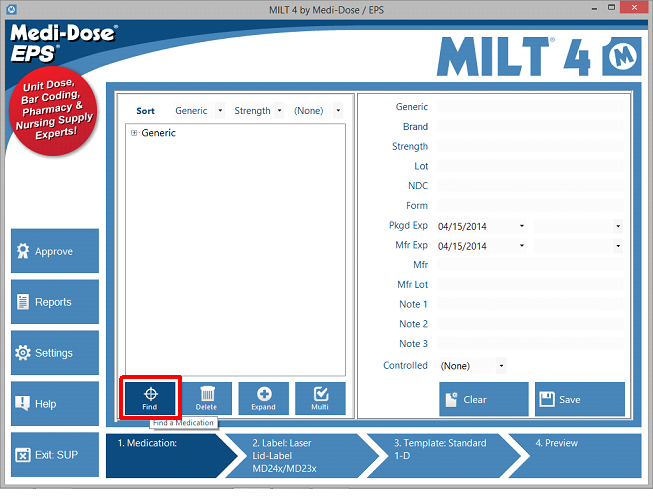Click the Delete trash can button
This screenshot has height=502, width=653.
[x=207, y=398]
